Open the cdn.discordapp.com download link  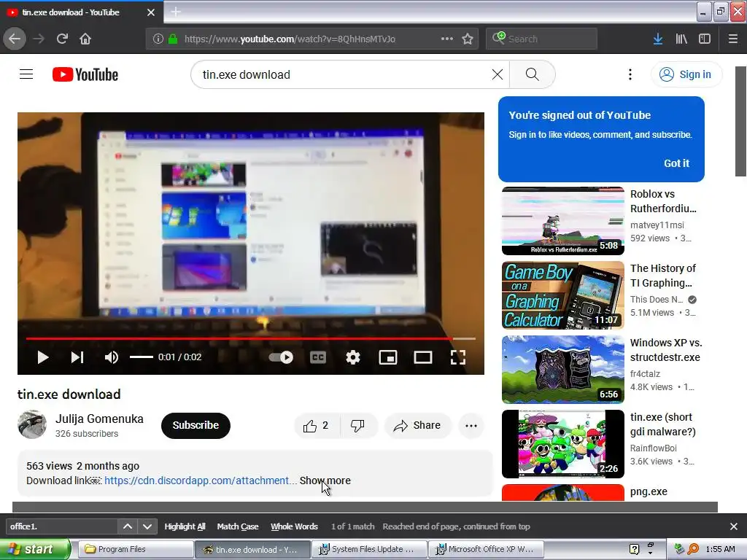[x=201, y=481]
